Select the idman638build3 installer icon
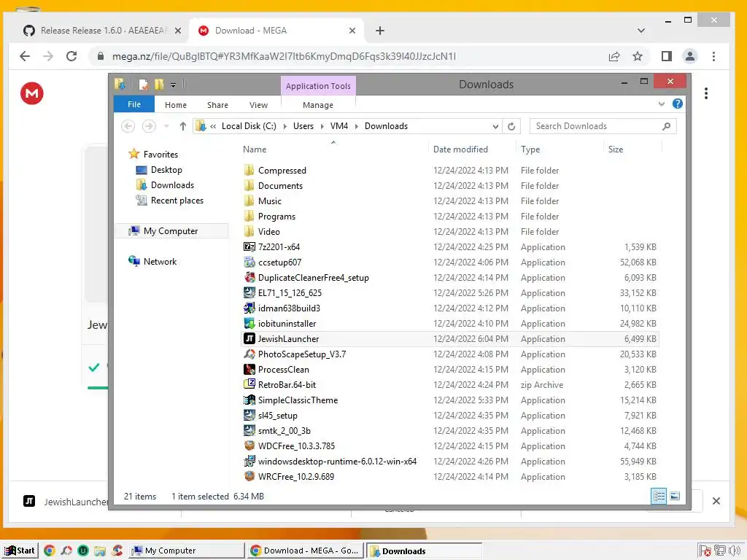 click(x=249, y=308)
